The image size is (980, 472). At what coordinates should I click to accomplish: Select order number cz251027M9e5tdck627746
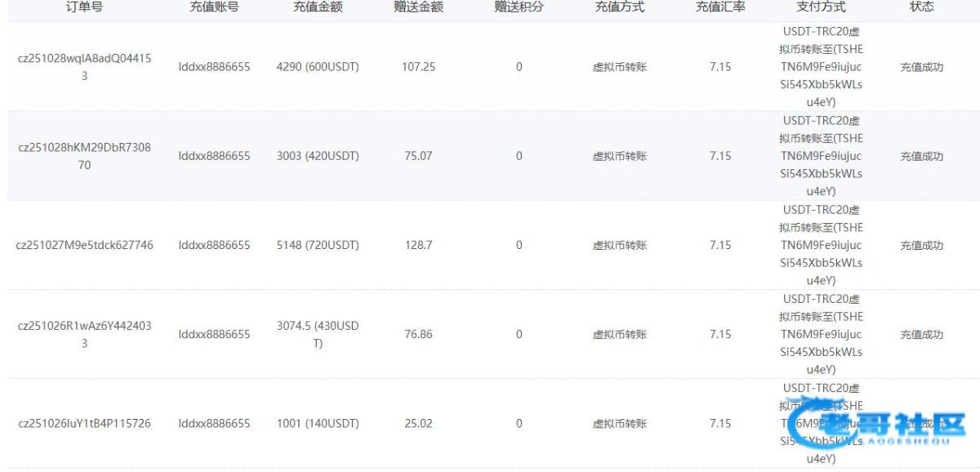click(84, 245)
